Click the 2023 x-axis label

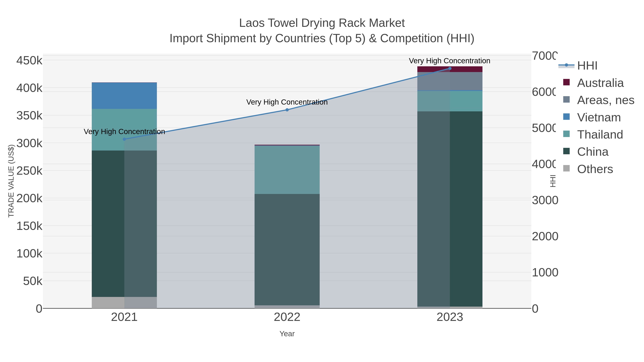(450, 317)
